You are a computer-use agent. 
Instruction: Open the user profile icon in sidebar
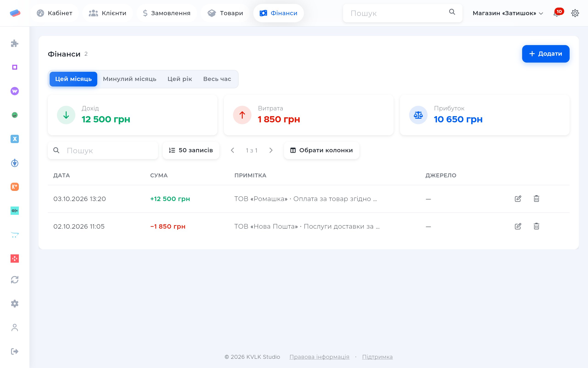(14, 328)
